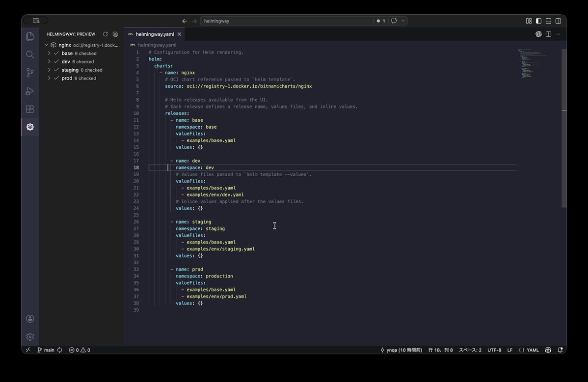The image size is (588, 382).
Task: Toggle the primary side bar
Action: [x=538, y=21]
